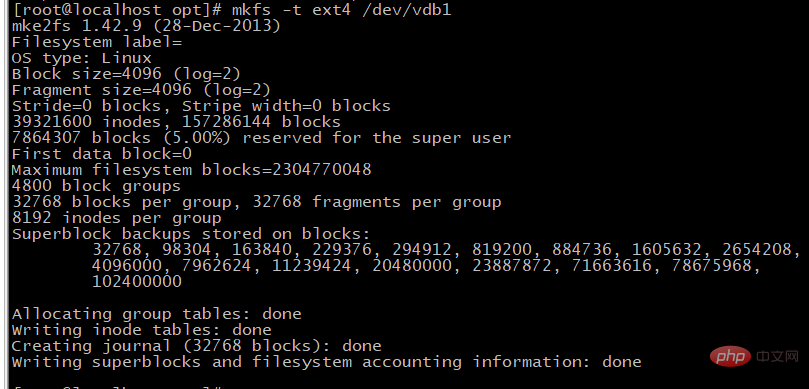Click the Fragment size=4096 line

141,90
